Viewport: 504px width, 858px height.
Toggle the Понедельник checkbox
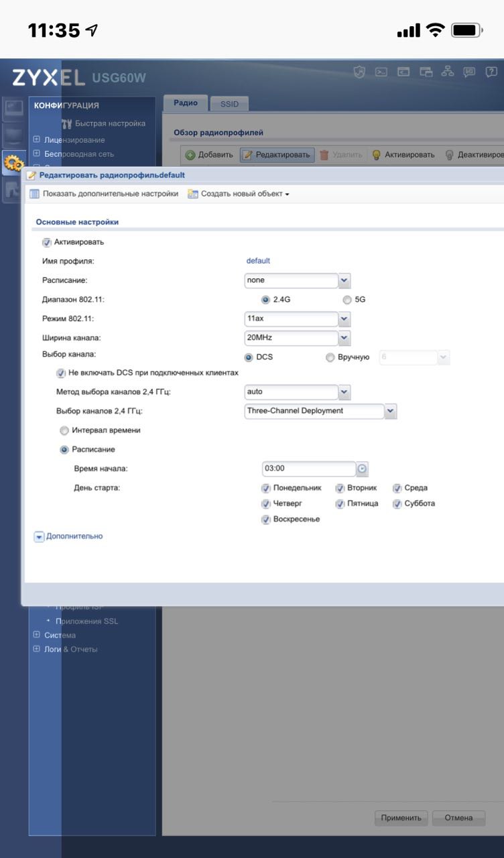[266, 488]
